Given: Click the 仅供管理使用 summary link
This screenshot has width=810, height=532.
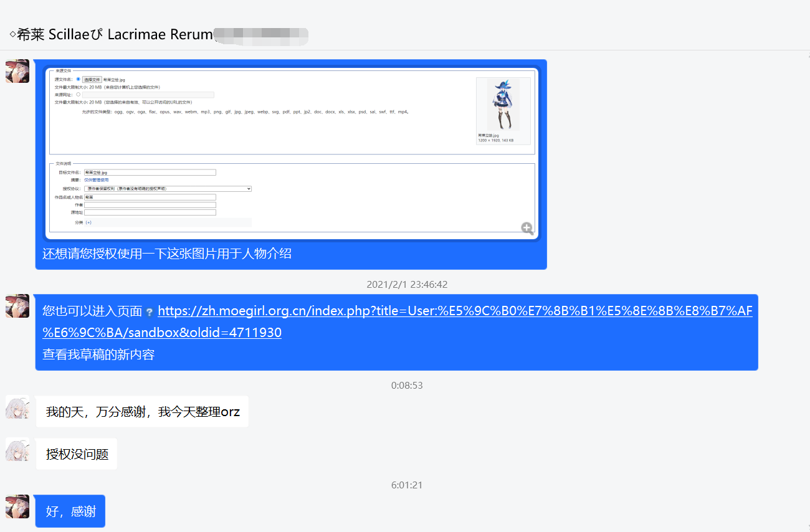Looking at the screenshot, I should pyautogui.click(x=96, y=180).
